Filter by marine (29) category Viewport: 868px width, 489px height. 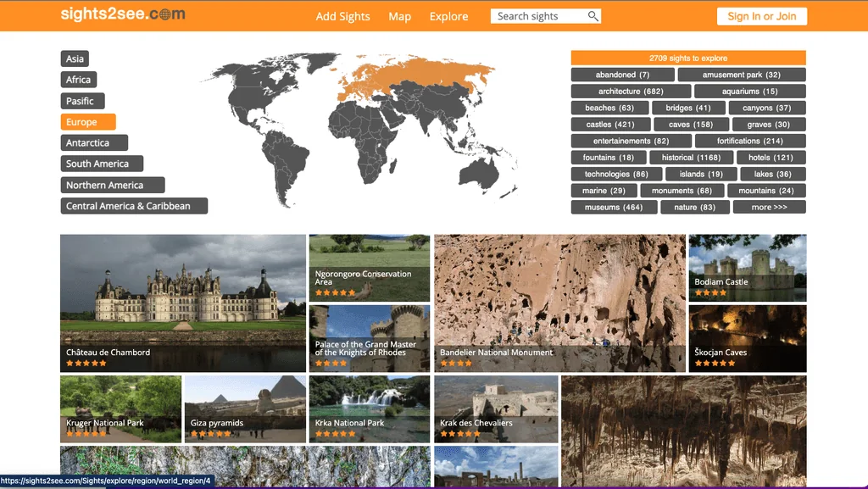pyautogui.click(x=604, y=191)
